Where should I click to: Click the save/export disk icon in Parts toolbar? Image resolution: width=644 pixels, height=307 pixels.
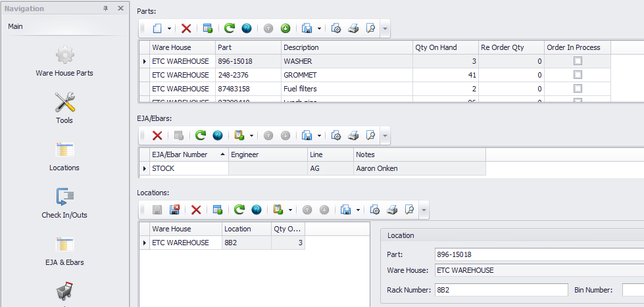click(307, 28)
